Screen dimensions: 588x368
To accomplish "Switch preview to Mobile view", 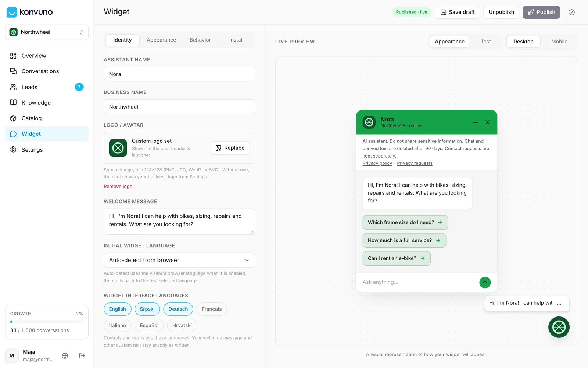I will (x=559, y=42).
